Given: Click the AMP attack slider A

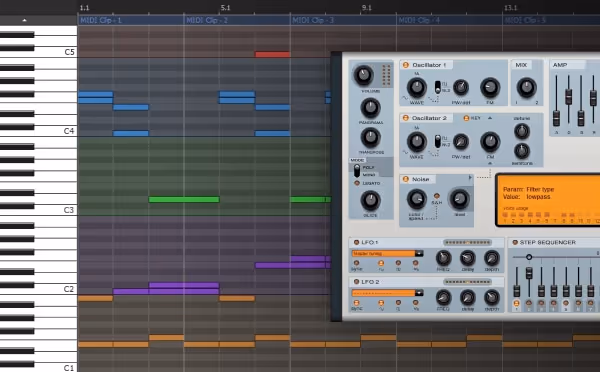Looking at the screenshot, I should (x=556, y=118).
